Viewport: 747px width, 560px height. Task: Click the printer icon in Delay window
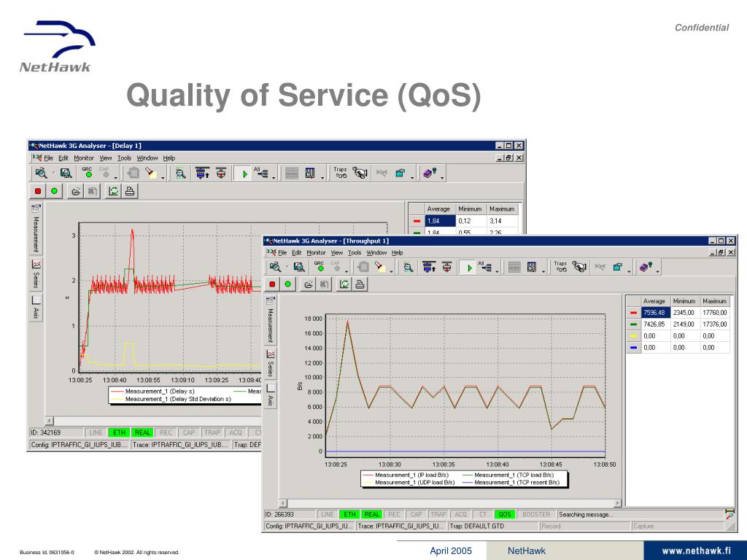click(x=130, y=191)
